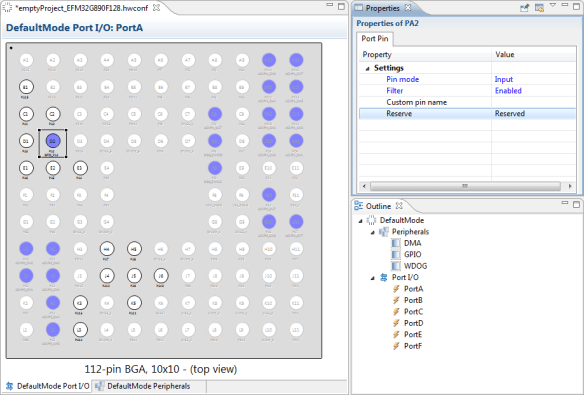The height and width of the screenshot is (395, 584).
Task: Click the blue A10 pin
Action: pos(269,60)
